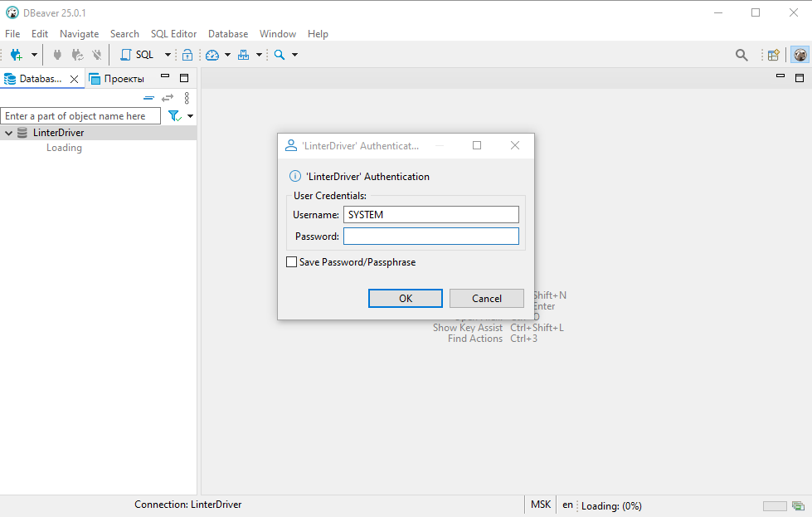Click the MSK timezone indicator

540,505
